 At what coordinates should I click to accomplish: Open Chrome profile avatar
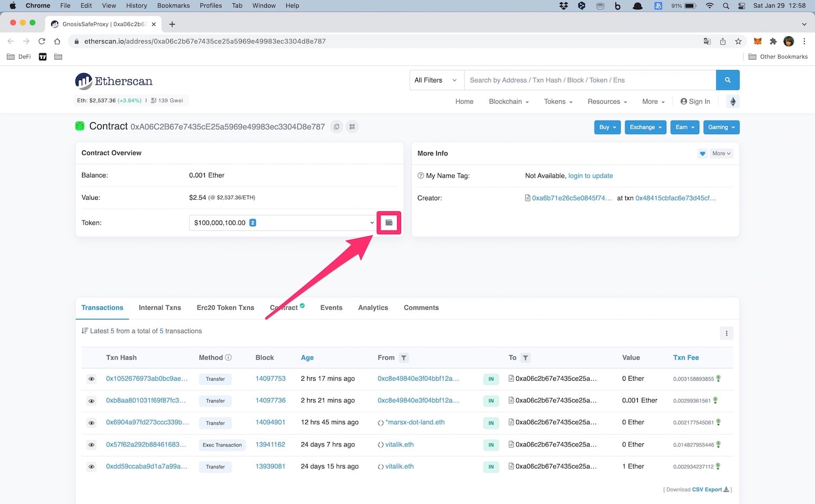pyautogui.click(x=789, y=41)
